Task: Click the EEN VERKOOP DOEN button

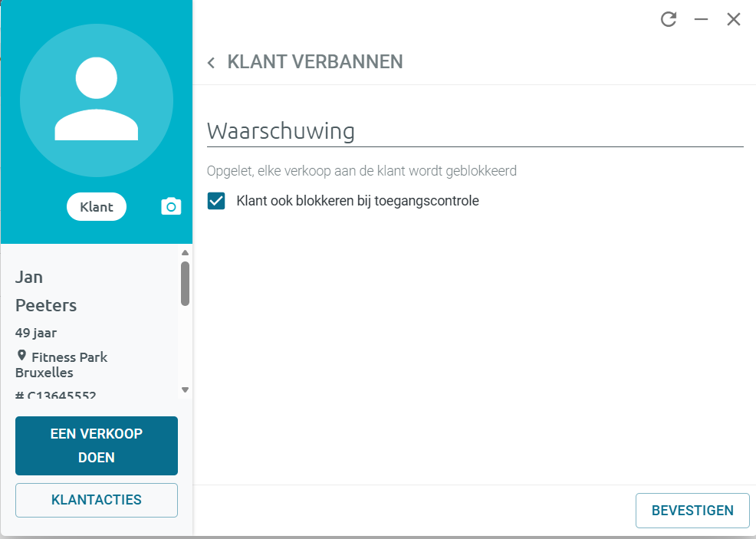Action: point(97,445)
